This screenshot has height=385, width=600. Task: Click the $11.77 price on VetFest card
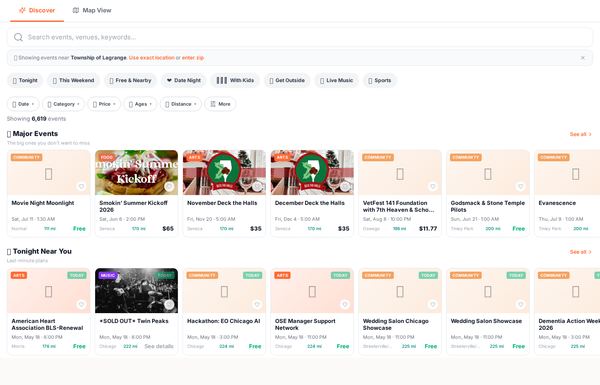[x=428, y=228]
